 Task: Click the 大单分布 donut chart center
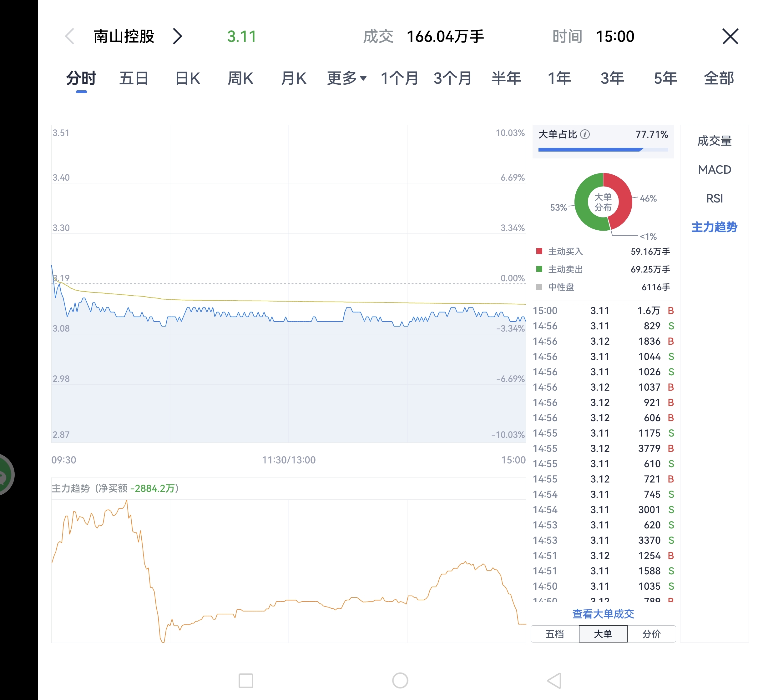603,202
